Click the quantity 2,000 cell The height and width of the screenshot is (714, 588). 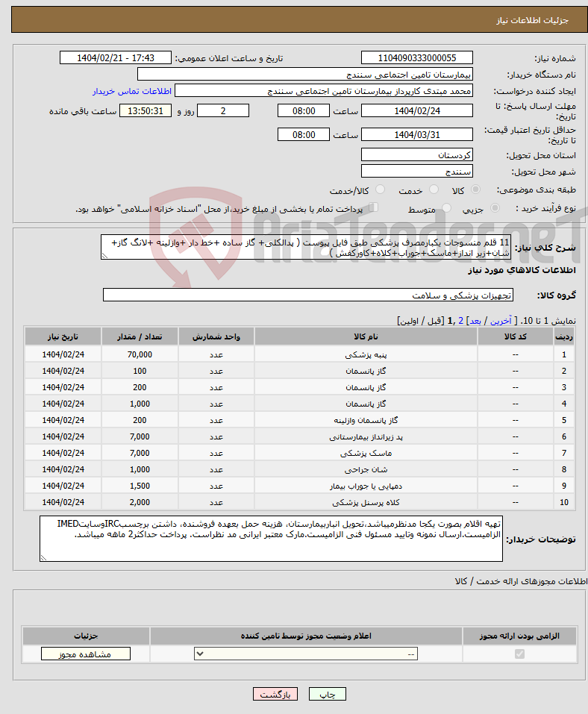tap(140, 502)
